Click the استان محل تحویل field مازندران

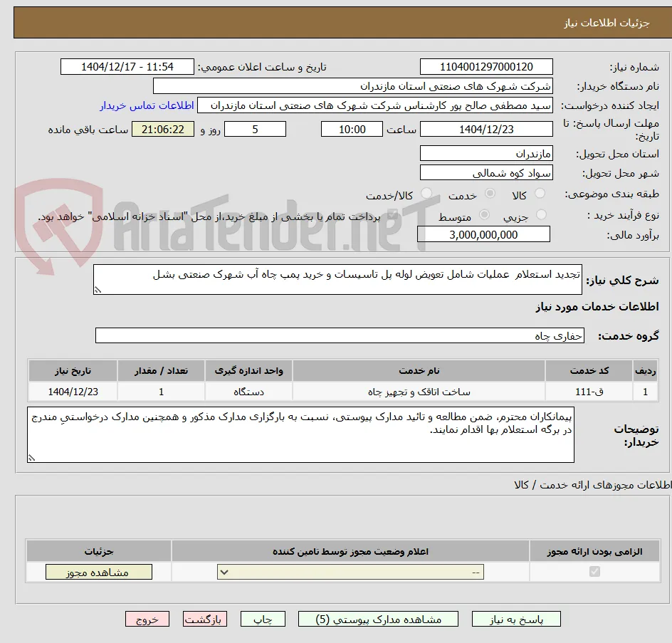click(x=486, y=154)
